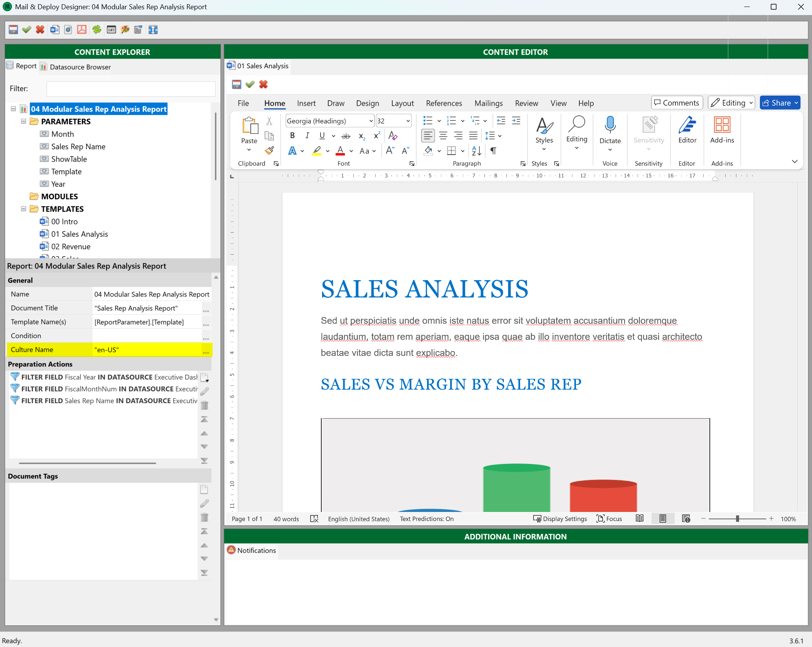Click the PDF preview icon in main toolbar
Viewport: 812px width, 647px height.
(82, 30)
